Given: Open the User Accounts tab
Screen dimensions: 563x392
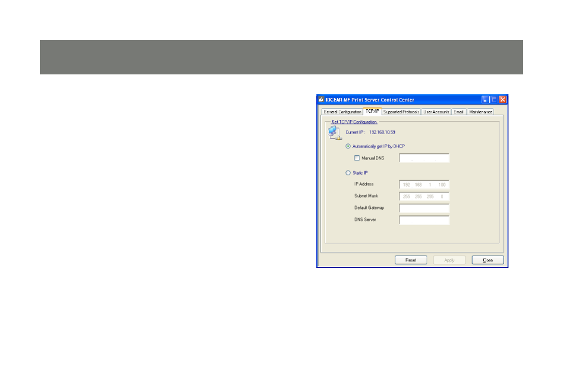Looking at the screenshot, I should [x=436, y=112].
